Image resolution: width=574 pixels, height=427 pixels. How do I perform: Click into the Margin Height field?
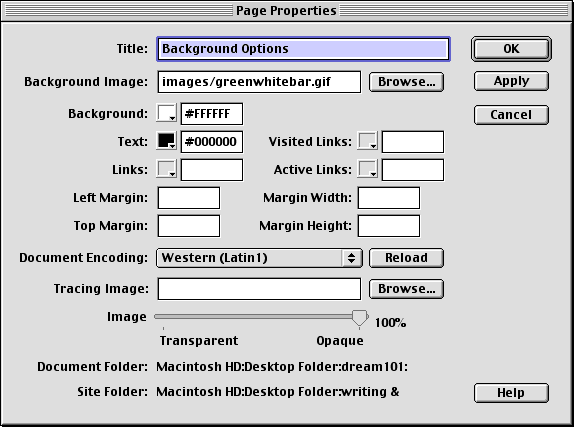389,226
